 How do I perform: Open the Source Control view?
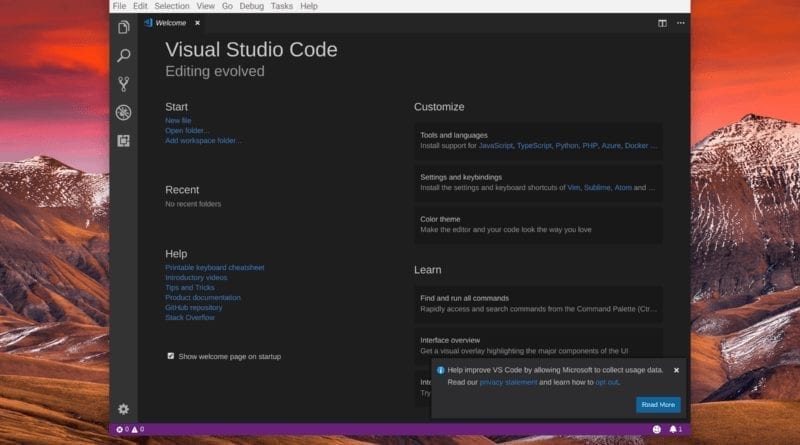coord(123,84)
